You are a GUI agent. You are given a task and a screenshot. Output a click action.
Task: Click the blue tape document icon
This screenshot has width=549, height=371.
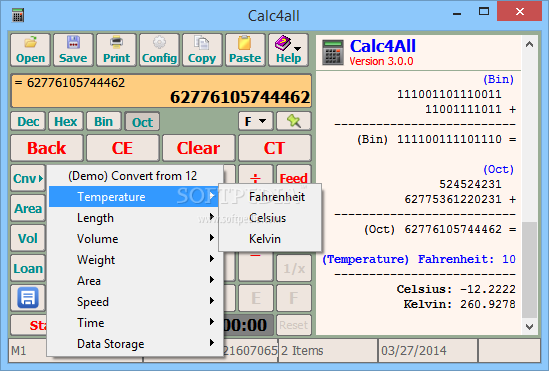(28, 298)
